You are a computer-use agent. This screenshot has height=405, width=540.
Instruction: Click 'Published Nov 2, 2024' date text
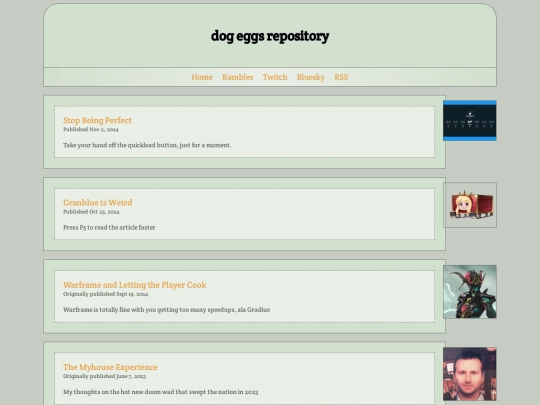tap(91, 129)
